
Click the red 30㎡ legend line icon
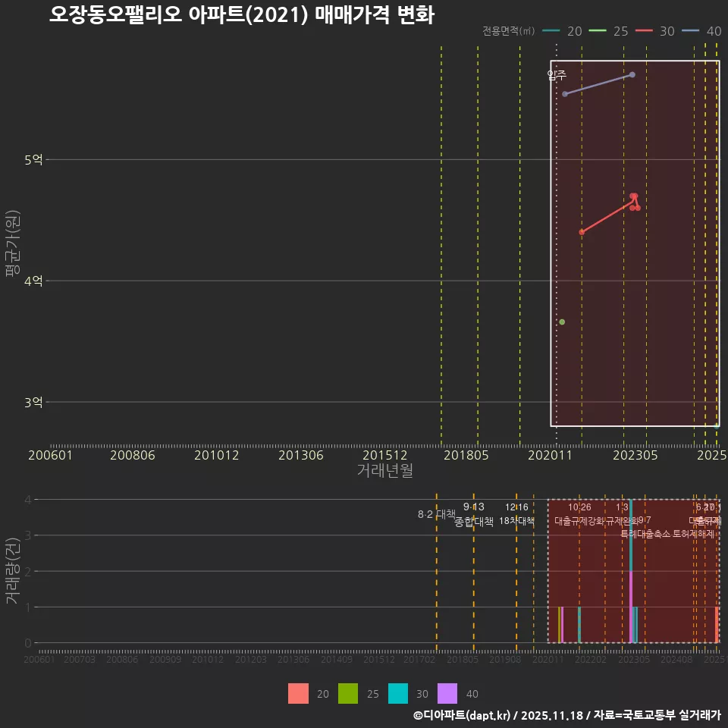(x=644, y=31)
